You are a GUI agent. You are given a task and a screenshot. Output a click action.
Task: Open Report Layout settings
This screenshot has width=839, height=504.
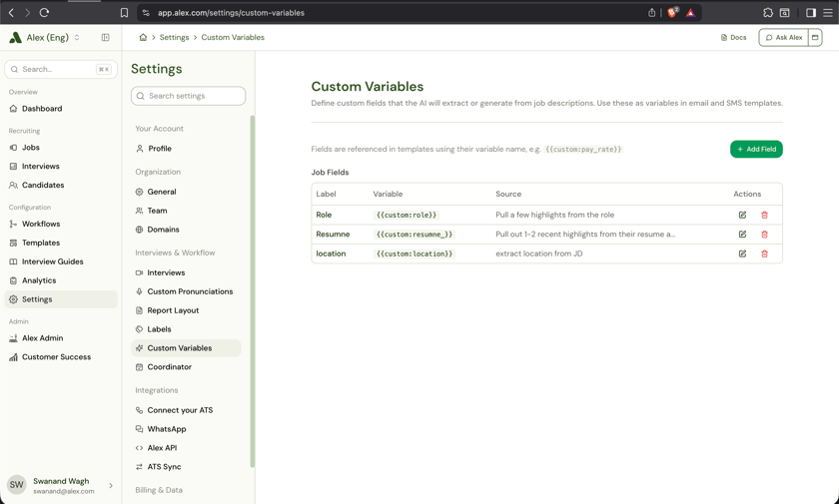coord(186,310)
